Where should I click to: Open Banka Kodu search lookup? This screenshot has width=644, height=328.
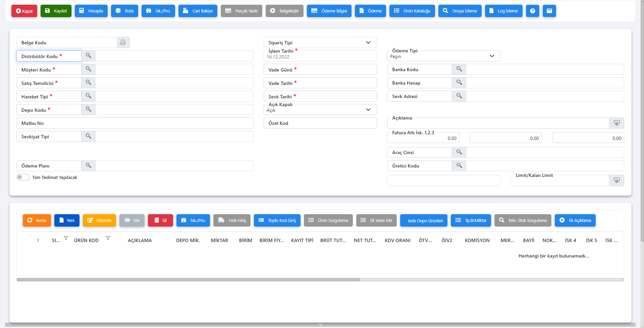click(459, 69)
